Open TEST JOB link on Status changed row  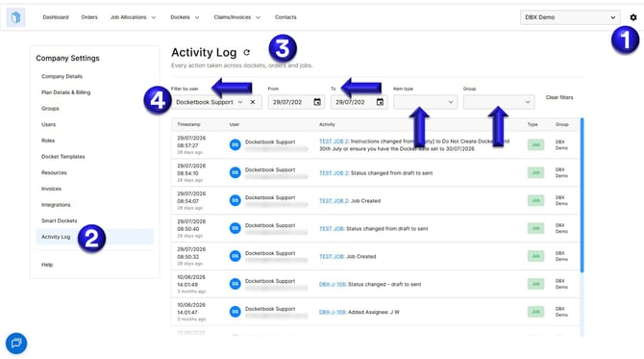[x=332, y=229]
